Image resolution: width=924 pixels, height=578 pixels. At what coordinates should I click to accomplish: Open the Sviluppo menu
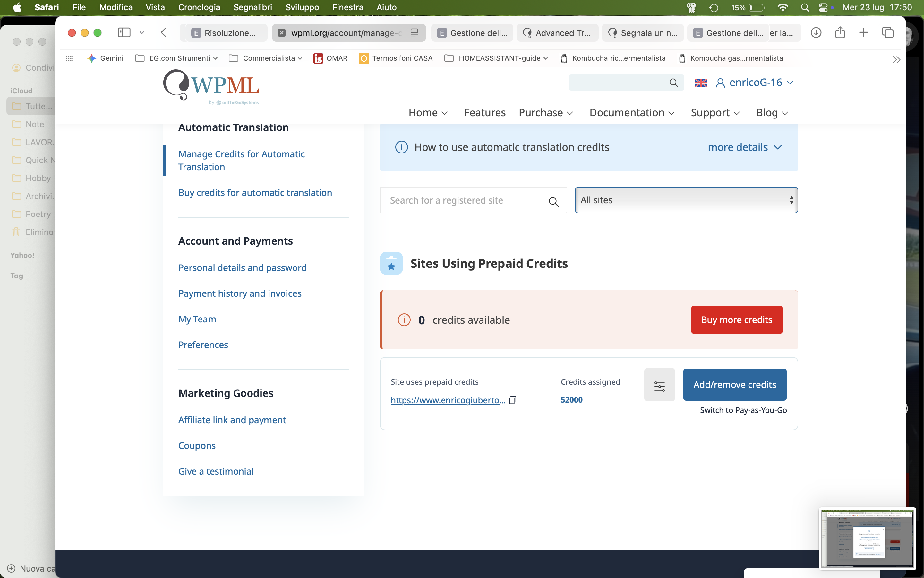[x=302, y=7]
